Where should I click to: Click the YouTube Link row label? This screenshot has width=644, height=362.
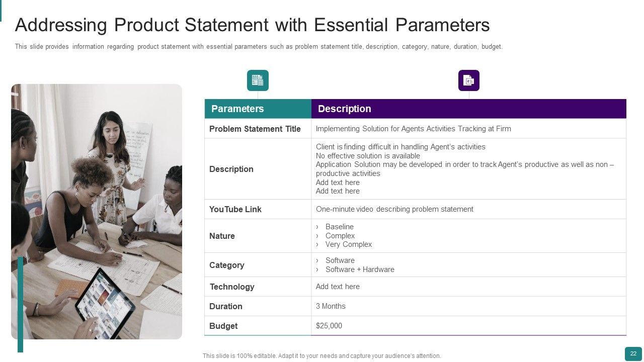tap(235, 209)
